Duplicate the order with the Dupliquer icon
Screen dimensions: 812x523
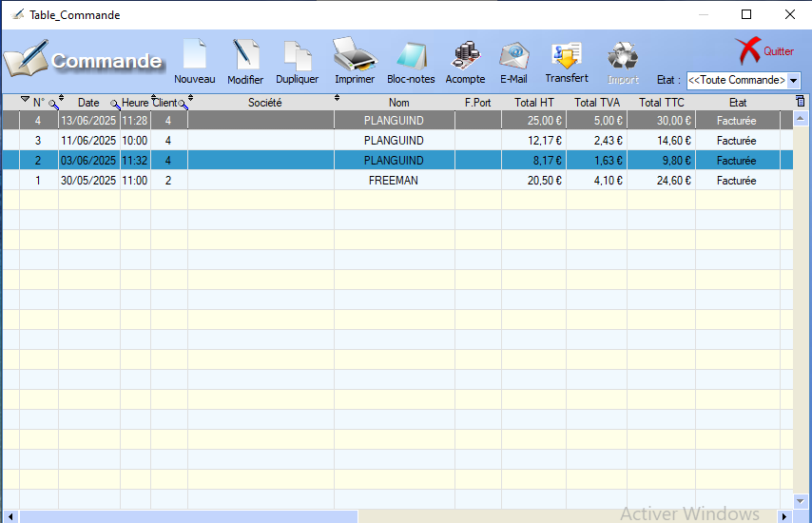[298, 61]
